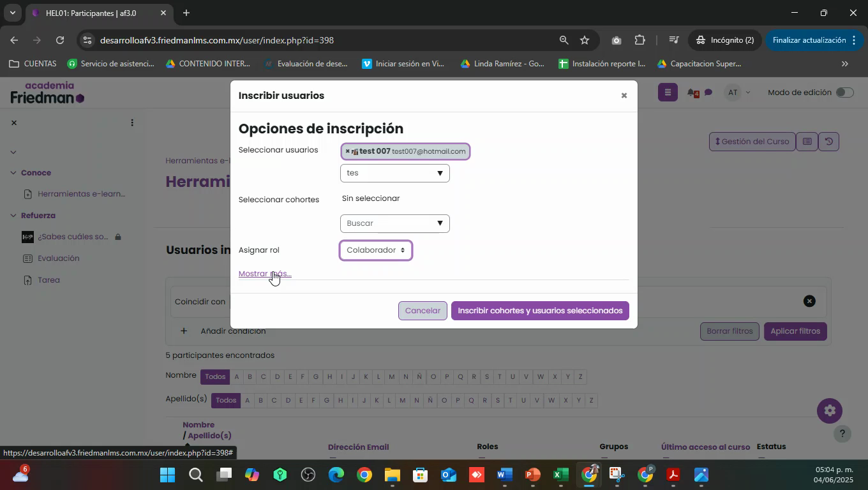The width and height of the screenshot is (868, 490).
Task: Close the course index sidebar
Action: click(14, 123)
